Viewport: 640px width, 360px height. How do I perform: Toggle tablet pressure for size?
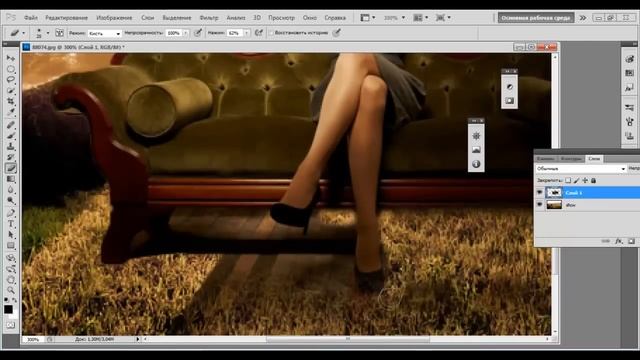[x=336, y=33]
